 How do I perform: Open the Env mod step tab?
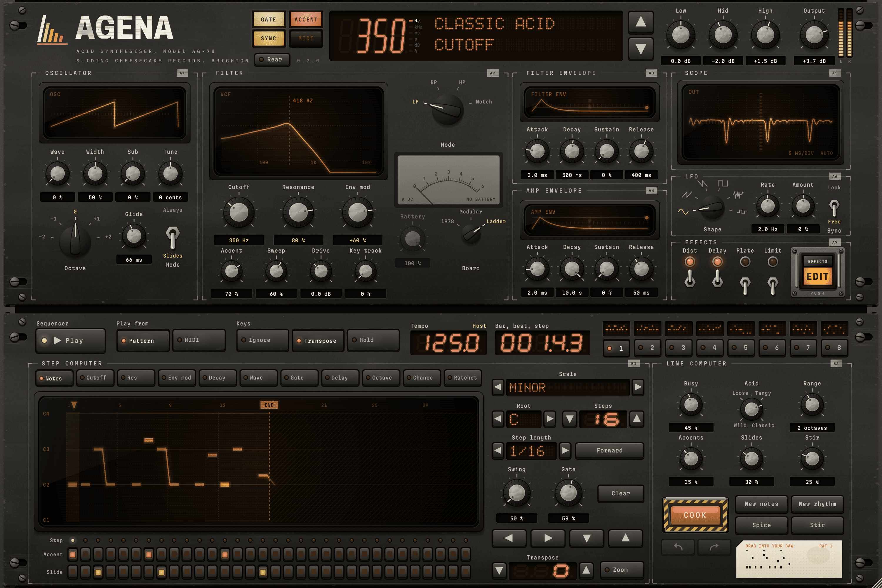(x=177, y=377)
